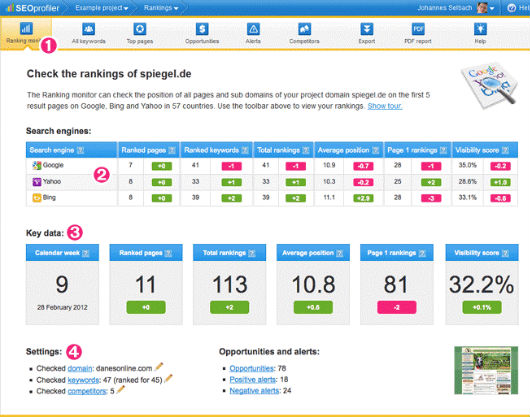Click the 32.2% visibility score value
The height and width of the screenshot is (417, 530).
pyautogui.click(x=482, y=285)
